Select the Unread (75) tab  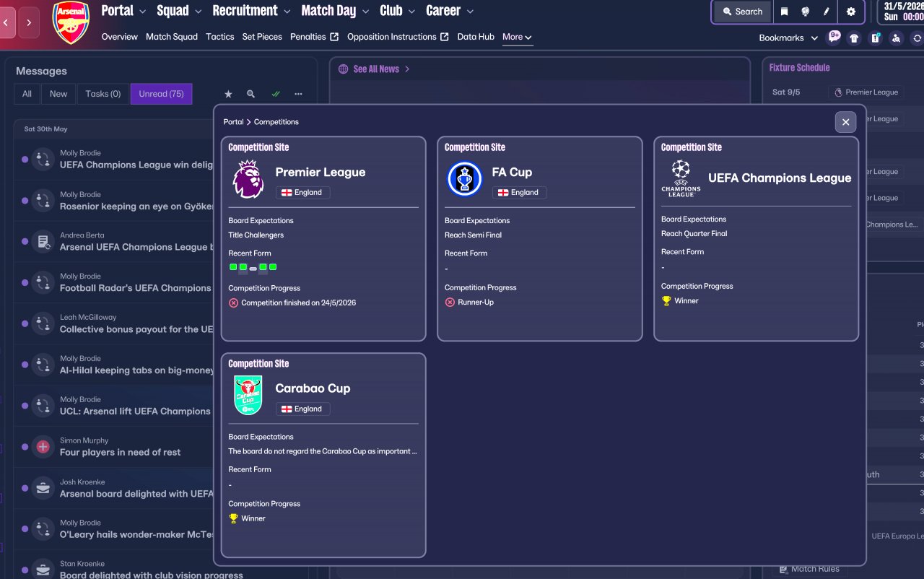click(x=161, y=94)
